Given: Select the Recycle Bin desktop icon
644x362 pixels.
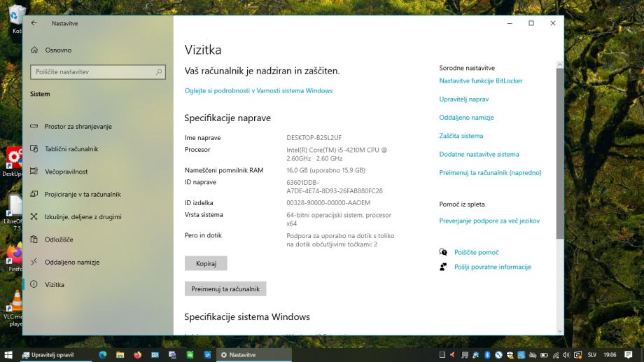Looking at the screenshot, I should coord(15,18).
